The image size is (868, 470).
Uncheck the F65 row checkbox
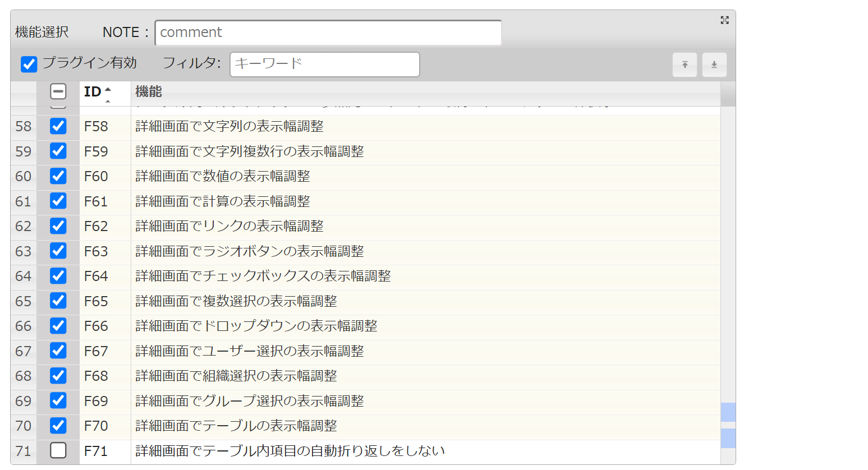(58, 301)
